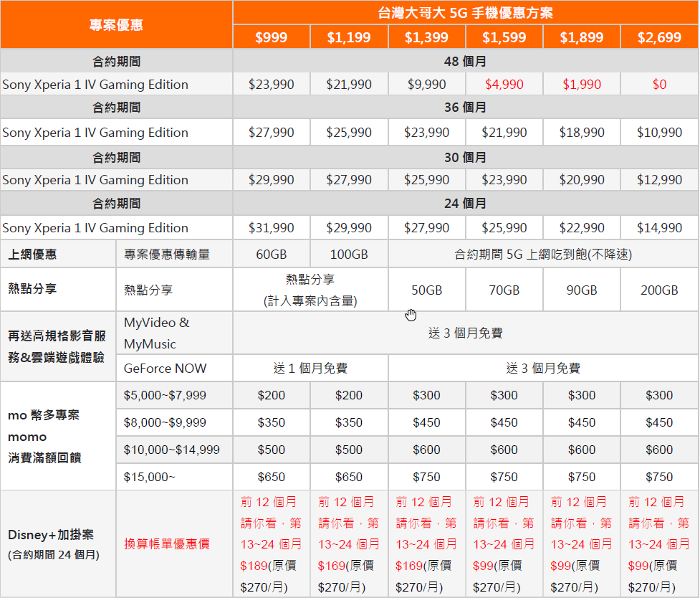This screenshot has height=598, width=700.
Task: Select the 200GB hotspot sharing cell
Action: coord(659,290)
